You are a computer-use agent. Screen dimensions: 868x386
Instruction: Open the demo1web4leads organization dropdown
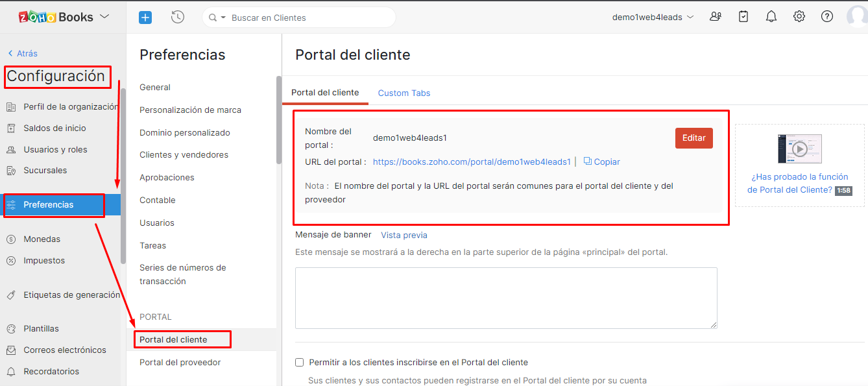653,18
